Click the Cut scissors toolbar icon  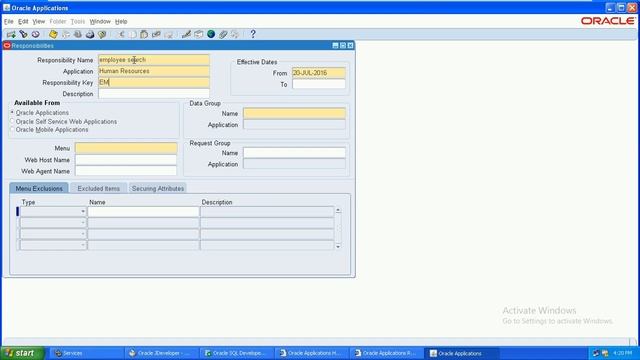pos(121,35)
